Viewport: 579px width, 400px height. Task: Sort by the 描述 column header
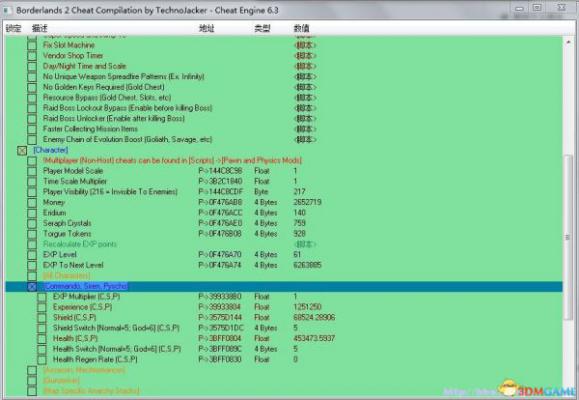pos(40,28)
